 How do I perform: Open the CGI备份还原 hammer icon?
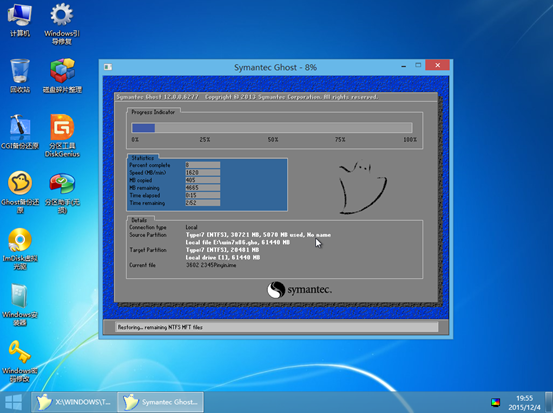pyautogui.click(x=20, y=132)
